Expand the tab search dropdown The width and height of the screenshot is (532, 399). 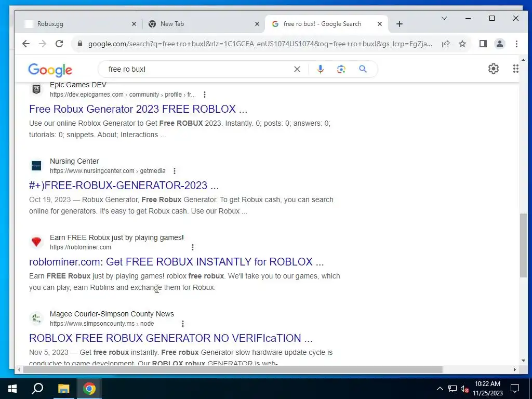(444, 18)
